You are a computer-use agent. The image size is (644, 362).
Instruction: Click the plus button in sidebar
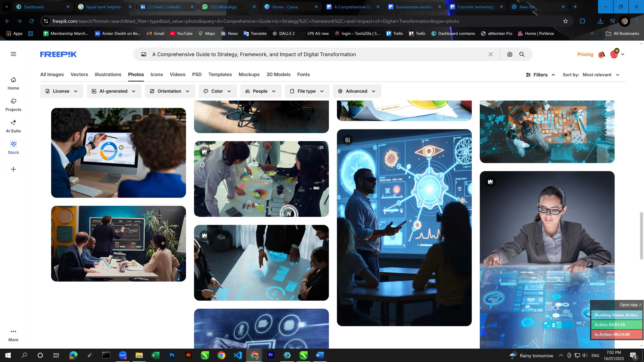[x=13, y=169]
